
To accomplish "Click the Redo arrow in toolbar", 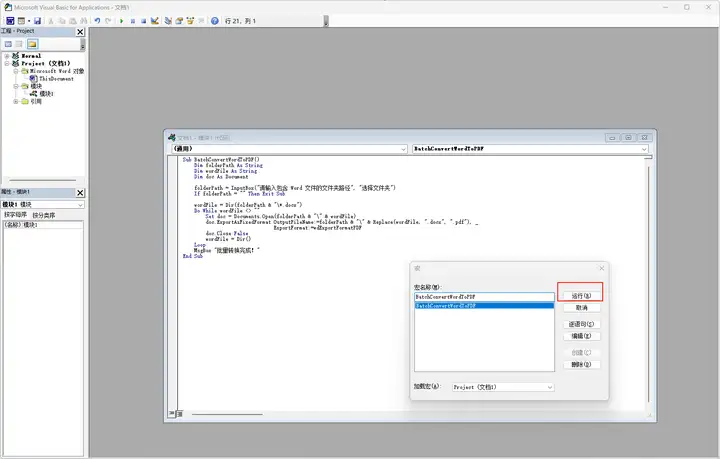I will pyautogui.click(x=108, y=21).
